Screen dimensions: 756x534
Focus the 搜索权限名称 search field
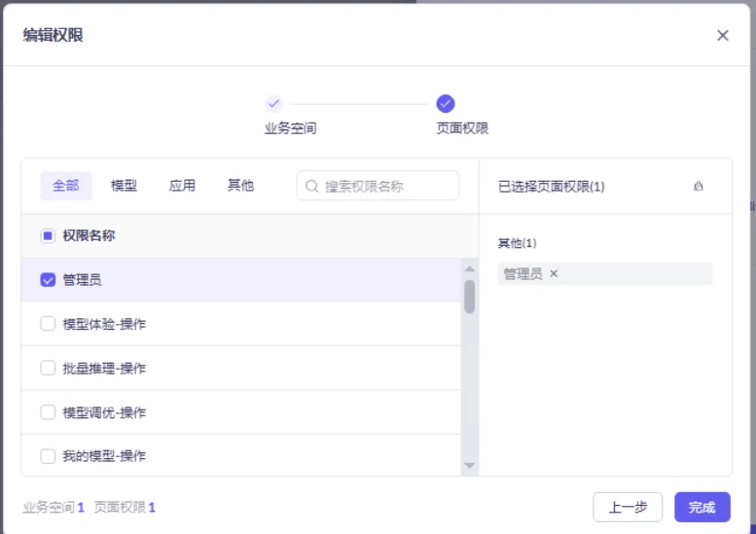click(378, 186)
